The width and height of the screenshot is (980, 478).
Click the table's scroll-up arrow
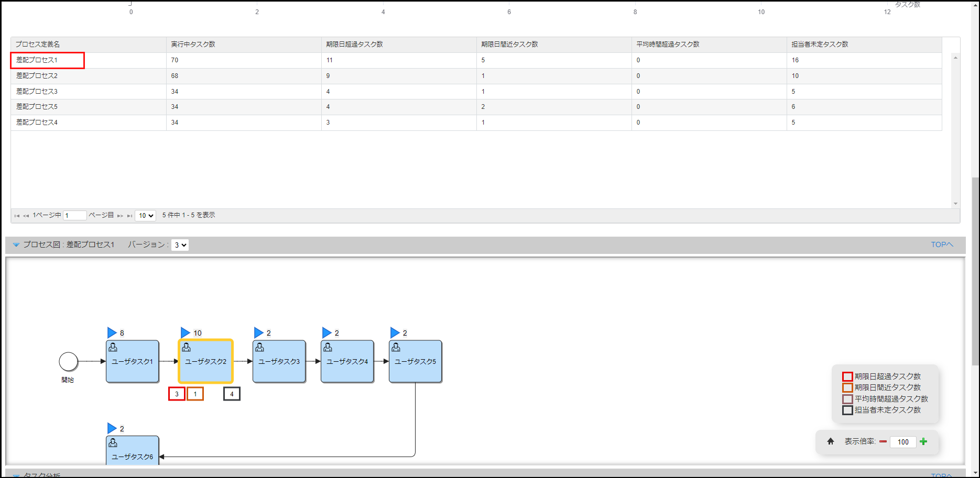pos(955,58)
